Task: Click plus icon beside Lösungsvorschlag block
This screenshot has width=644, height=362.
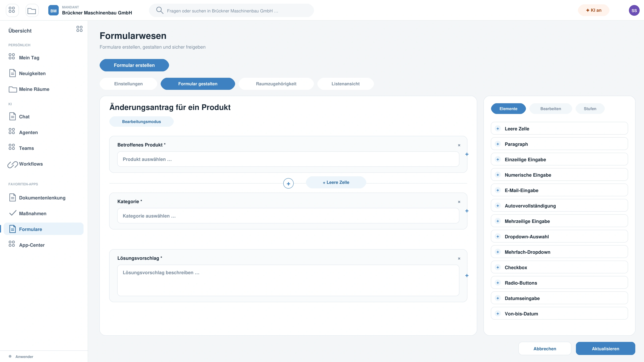Action: [467, 276]
